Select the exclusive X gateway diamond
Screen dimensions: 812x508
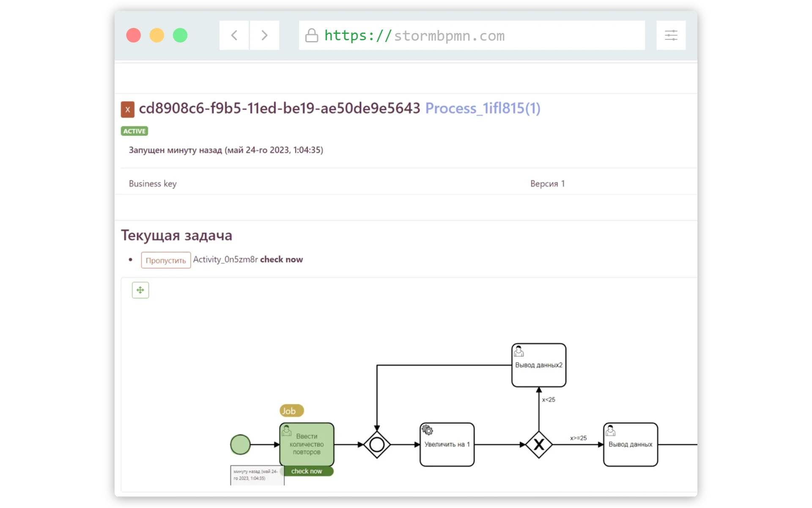tap(538, 444)
